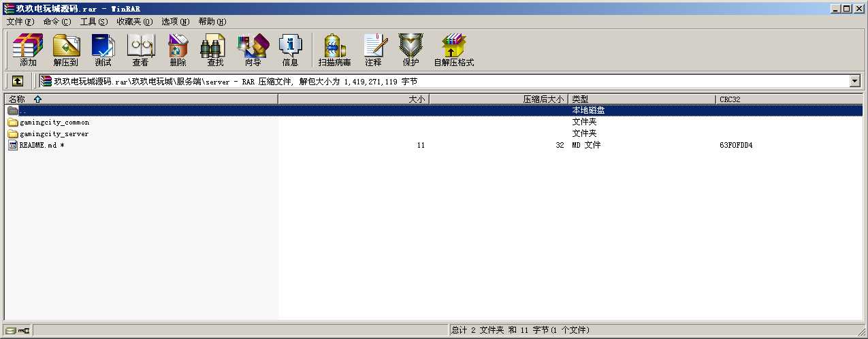
Task: Open the 选项(N) menu
Action: [176, 22]
